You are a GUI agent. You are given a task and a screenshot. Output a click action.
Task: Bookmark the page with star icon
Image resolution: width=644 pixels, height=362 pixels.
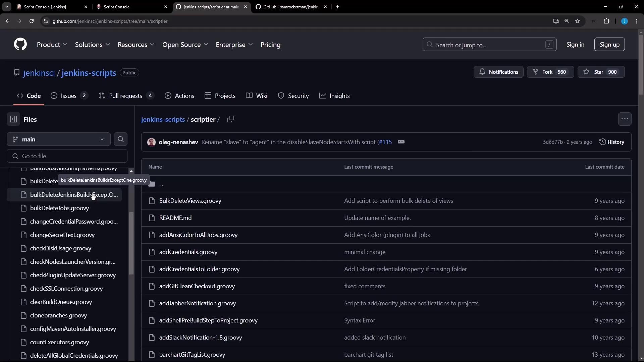tap(578, 21)
